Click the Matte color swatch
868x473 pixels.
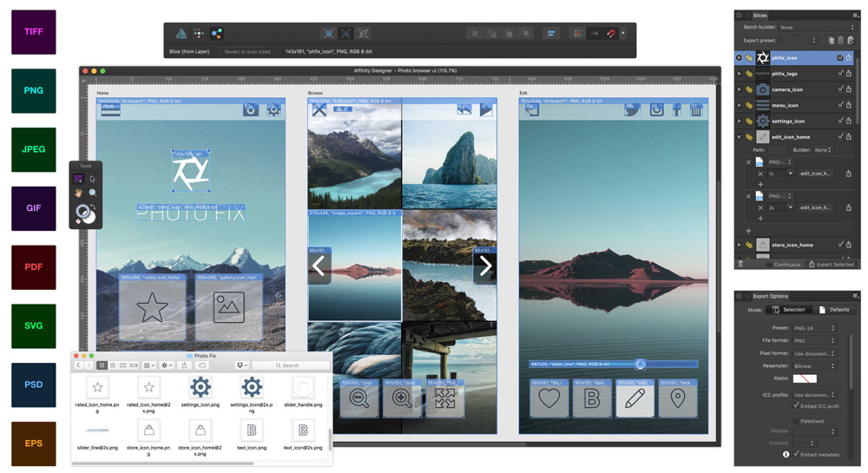[x=805, y=379]
